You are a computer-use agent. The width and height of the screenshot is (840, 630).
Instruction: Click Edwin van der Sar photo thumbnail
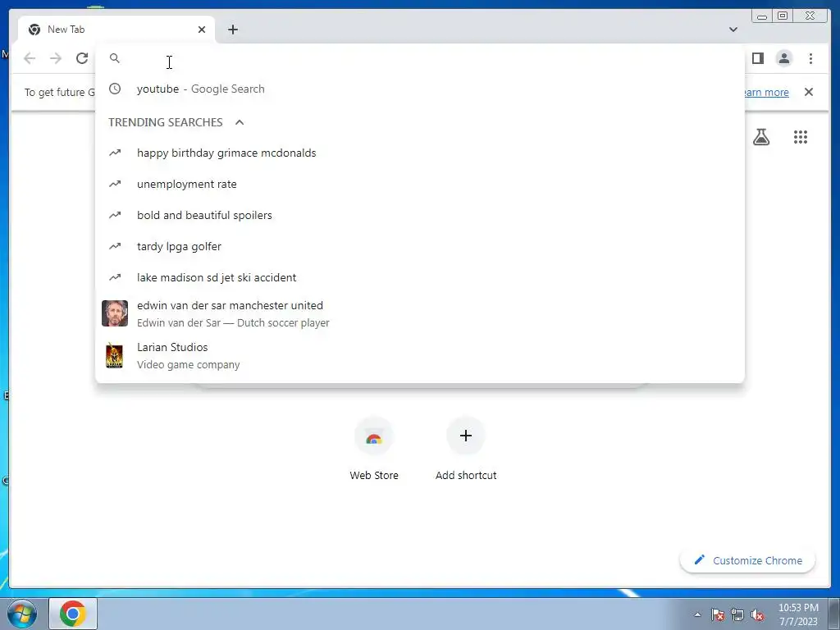click(x=115, y=313)
